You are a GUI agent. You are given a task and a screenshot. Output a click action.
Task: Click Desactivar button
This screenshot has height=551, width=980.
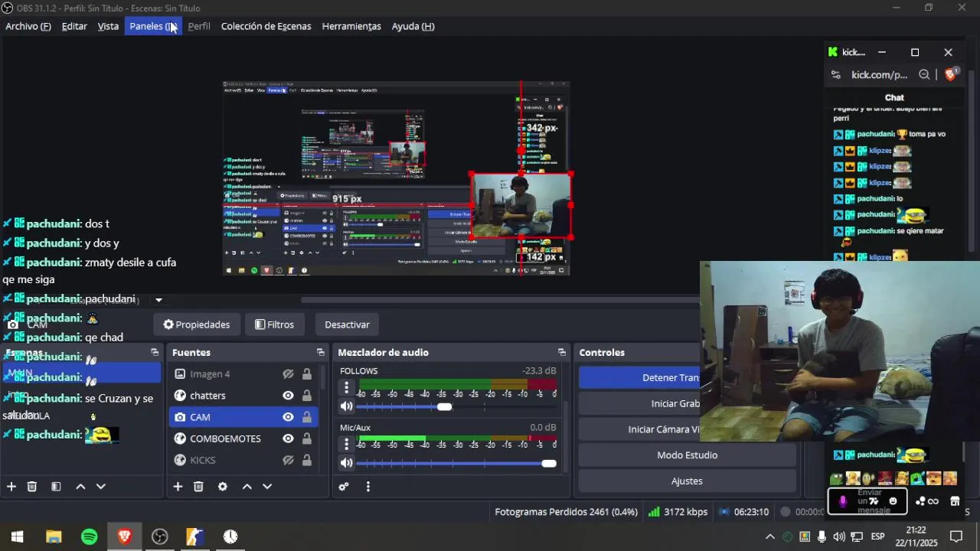[347, 324]
